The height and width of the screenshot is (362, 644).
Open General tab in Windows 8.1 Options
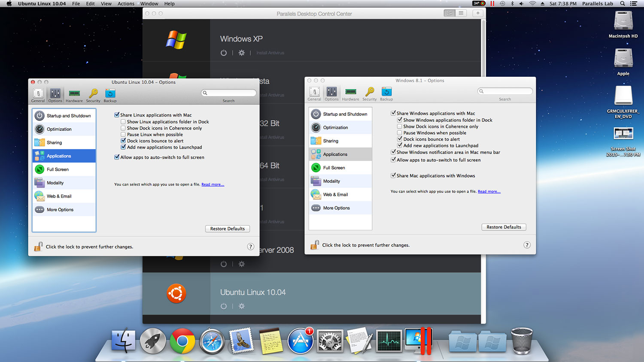(x=314, y=94)
